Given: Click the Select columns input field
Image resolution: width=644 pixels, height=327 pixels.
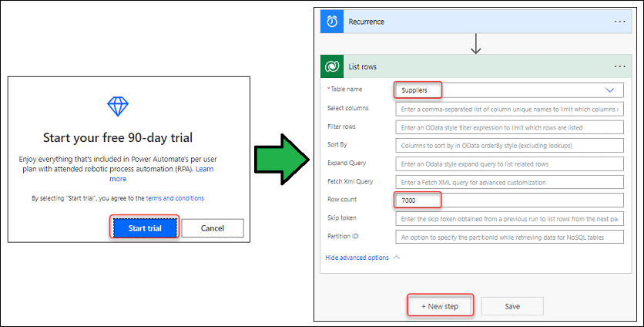Looking at the screenshot, I should click(509, 109).
